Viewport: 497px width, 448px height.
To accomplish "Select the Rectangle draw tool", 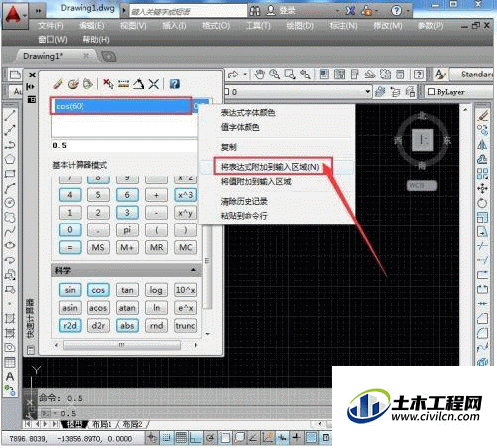I will 10,173.
